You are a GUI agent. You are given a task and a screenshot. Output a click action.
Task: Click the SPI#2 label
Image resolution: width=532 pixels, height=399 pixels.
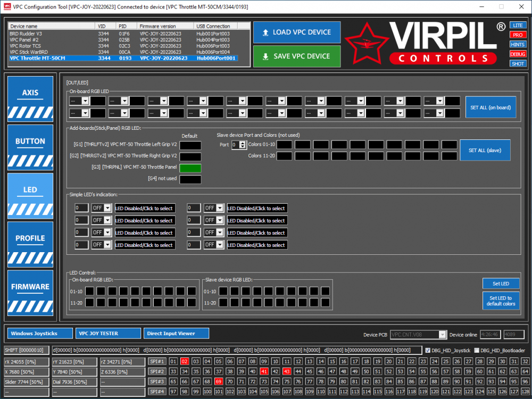click(x=157, y=371)
